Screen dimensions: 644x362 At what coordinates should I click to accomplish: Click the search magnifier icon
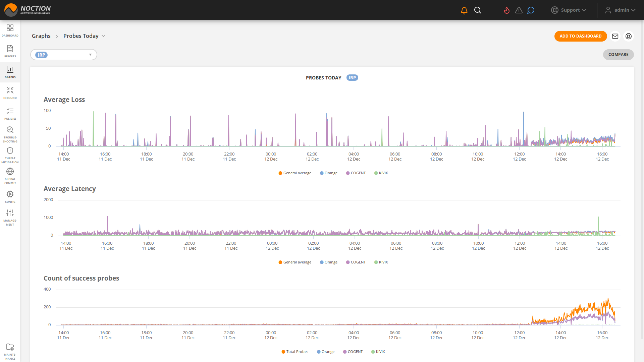click(x=478, y=10)
